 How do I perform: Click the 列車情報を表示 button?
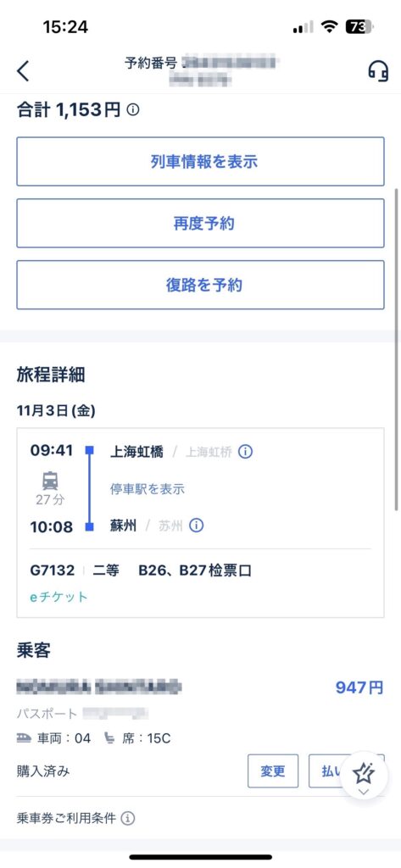click(200, 162)
